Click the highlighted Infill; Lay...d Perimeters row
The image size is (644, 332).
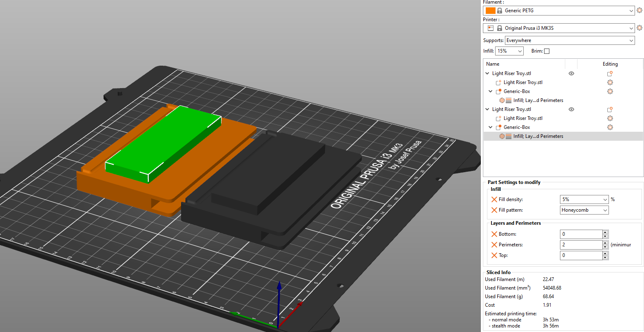(x=563, y=136)
